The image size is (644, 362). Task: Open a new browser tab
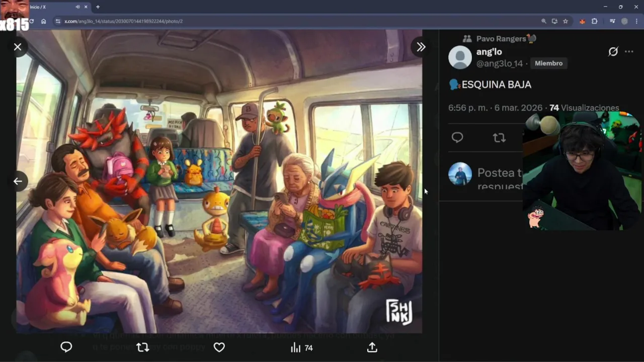98,7
